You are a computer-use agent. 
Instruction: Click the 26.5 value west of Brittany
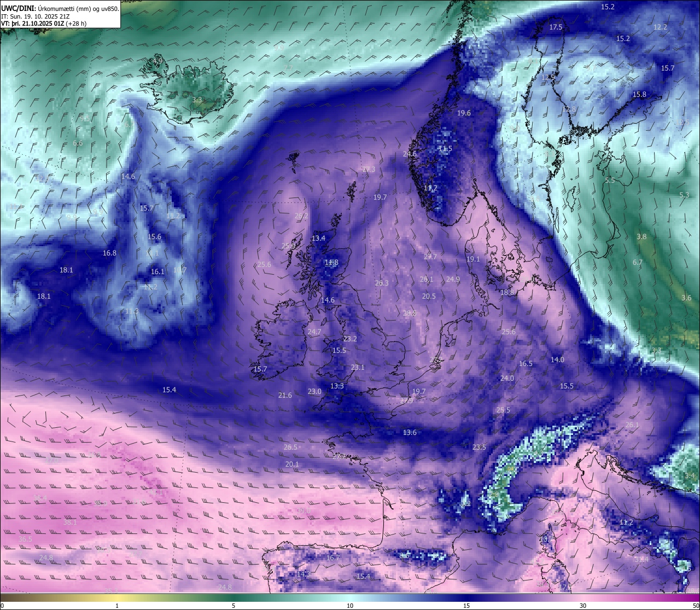[x=290, y=448]
